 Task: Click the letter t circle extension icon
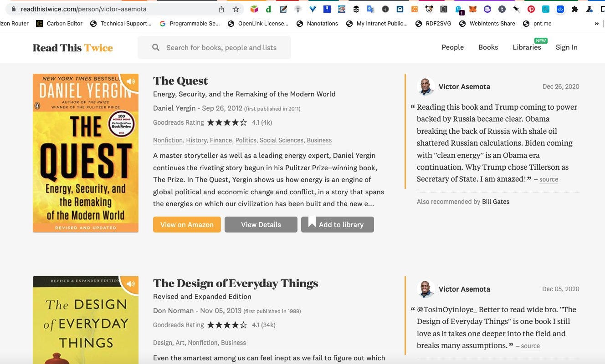[502, 9]
